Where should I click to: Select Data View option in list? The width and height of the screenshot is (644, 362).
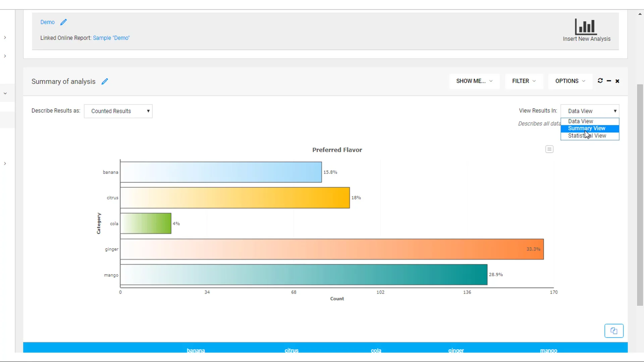(590, 121)
